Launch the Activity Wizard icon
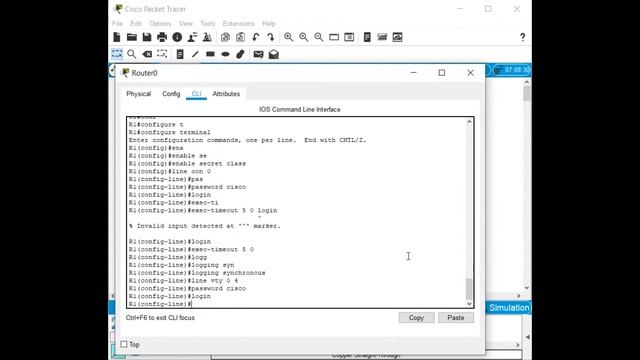Screen dimensions: 640x360 (x=207, y=37)
